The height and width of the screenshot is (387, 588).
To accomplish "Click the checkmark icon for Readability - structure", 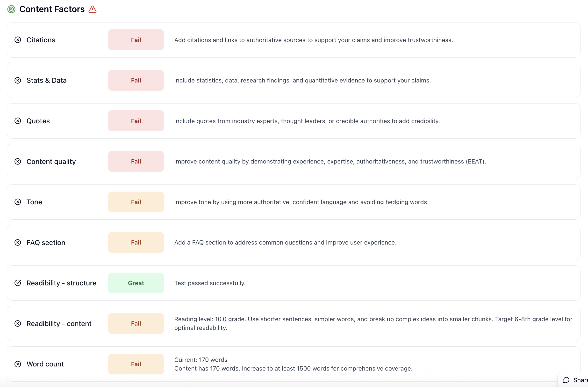I will (x=18, y=283).
